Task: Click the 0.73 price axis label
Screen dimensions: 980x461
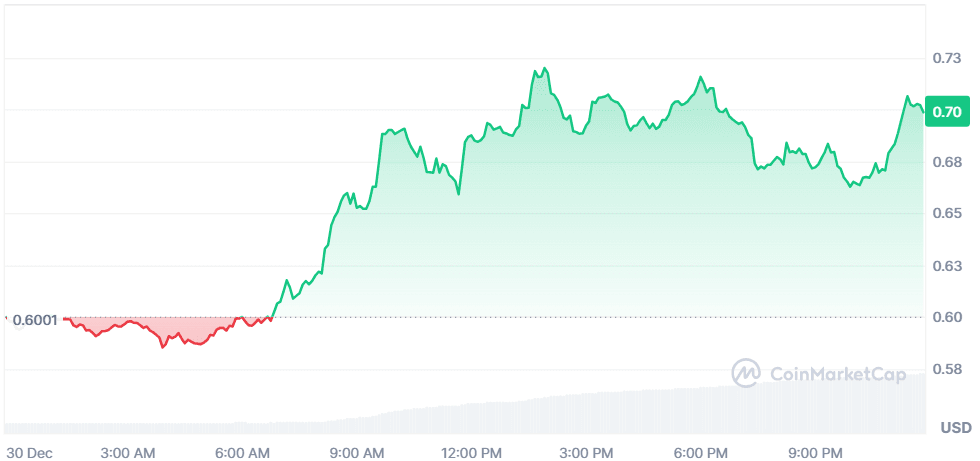Action: click(946, 59)
